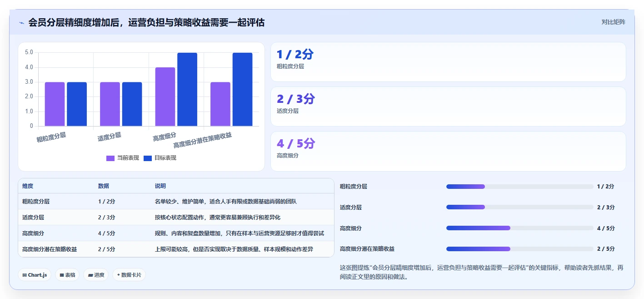Click the 数据卡片 tag chip

click(129, 275)
